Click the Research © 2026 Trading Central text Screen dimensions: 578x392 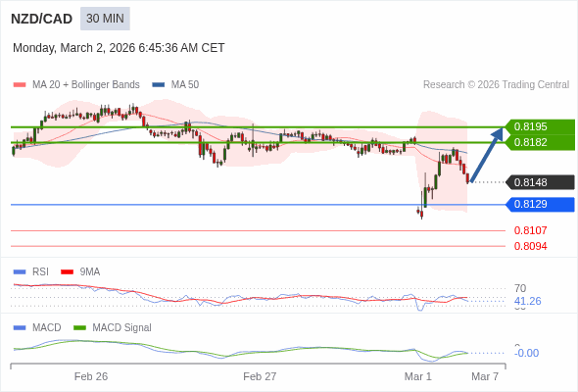click(496, 85)
